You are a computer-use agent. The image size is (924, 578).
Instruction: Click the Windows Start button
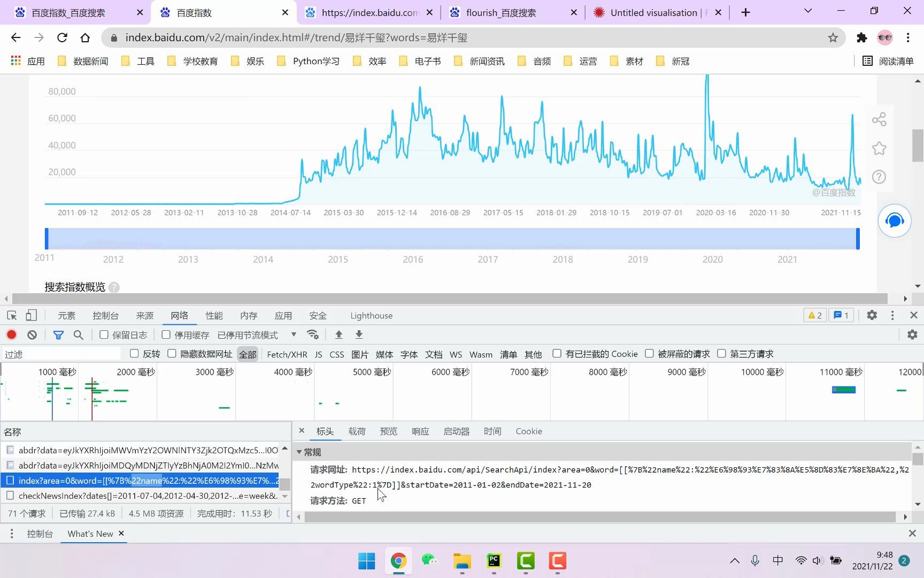click(x=366, y=561)
